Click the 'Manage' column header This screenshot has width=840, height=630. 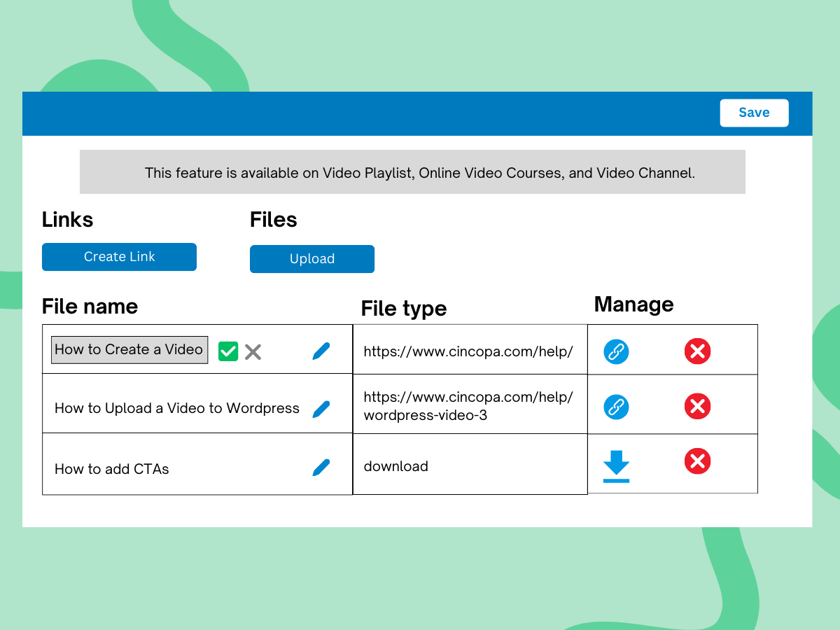(634, 304)
